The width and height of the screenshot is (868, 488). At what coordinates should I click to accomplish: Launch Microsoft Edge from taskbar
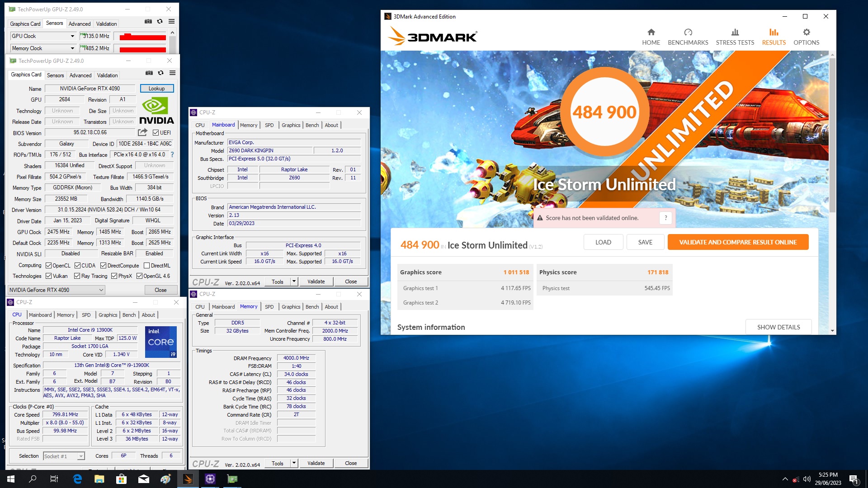tap(77, 479)
